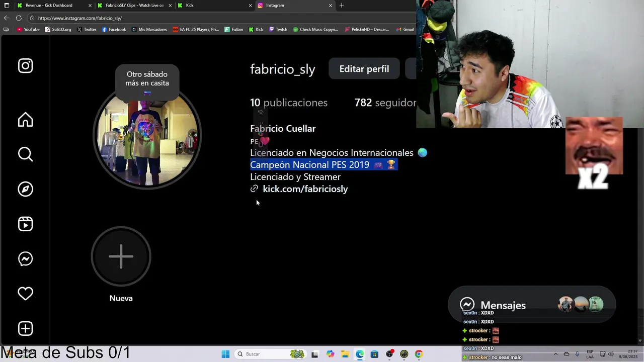The width and height of the screenshot is (644, 362).
Task: Click the 10 publicaciones count
Action: point(289,103)
